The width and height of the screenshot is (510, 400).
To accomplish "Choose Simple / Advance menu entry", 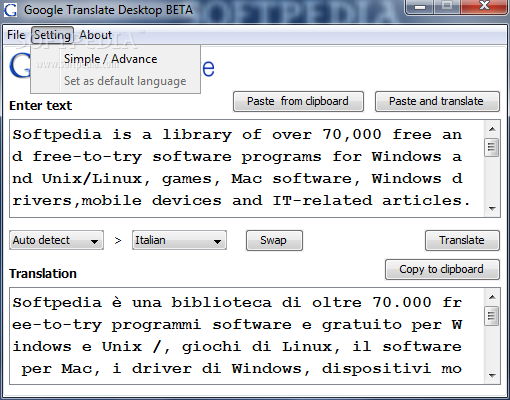I will point(115,59).
